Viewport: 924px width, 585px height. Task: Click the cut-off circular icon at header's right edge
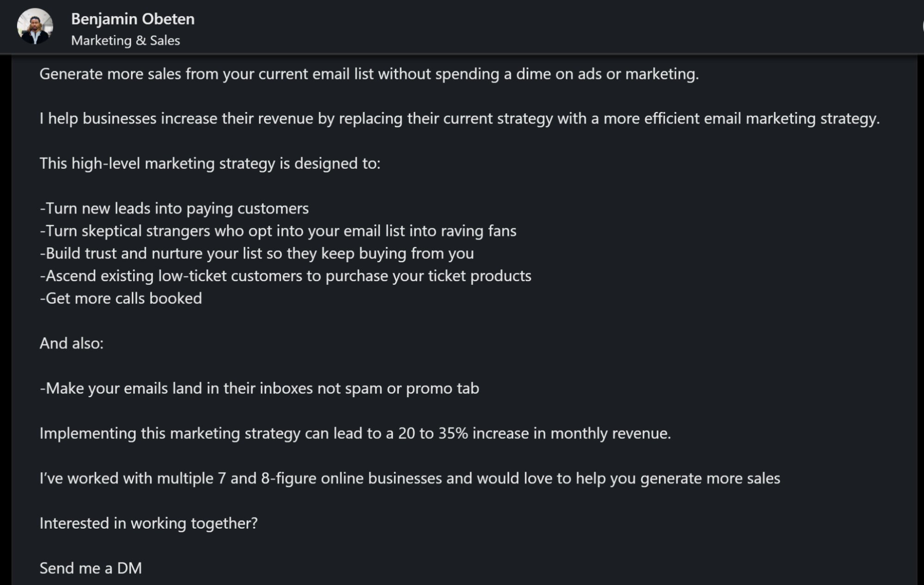(x=922, y=26)
